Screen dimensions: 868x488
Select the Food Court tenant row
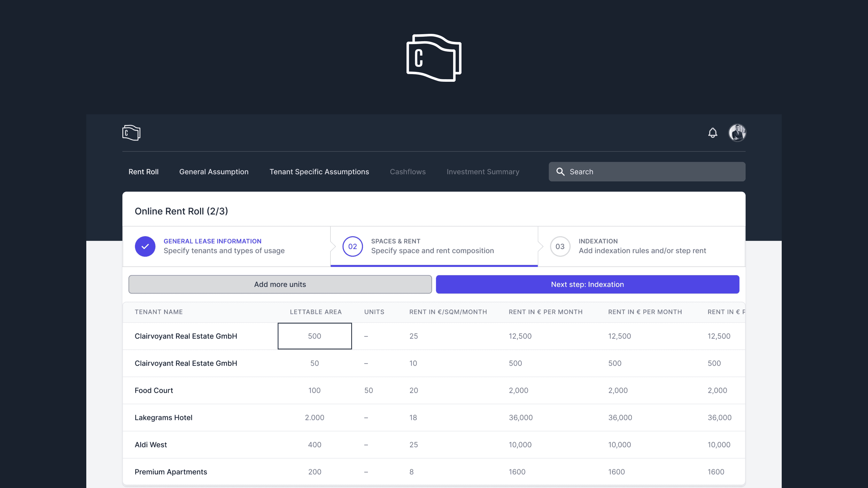point(434,390)
